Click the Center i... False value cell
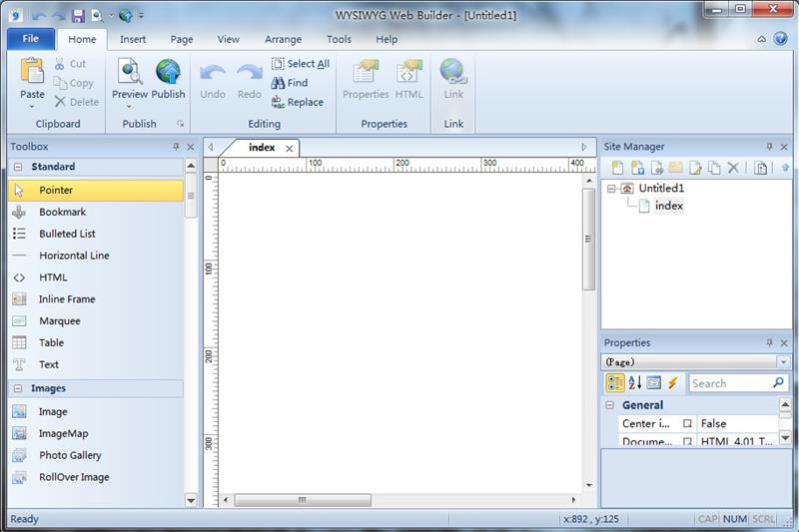The width and height of the screenshot is (799, 532). coord(737,423)
